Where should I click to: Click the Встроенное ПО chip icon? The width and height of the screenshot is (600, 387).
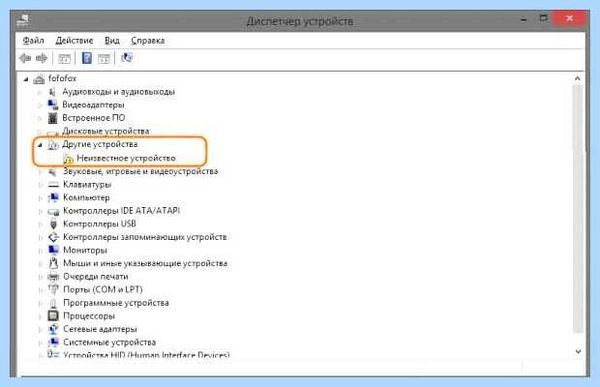tap(53, 118)
